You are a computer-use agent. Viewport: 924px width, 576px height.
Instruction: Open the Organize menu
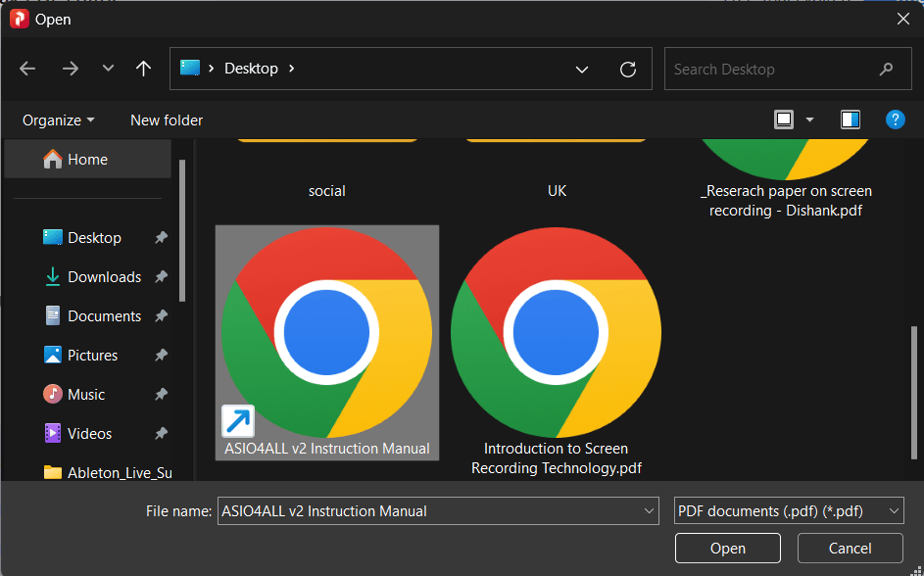point(59,120)
